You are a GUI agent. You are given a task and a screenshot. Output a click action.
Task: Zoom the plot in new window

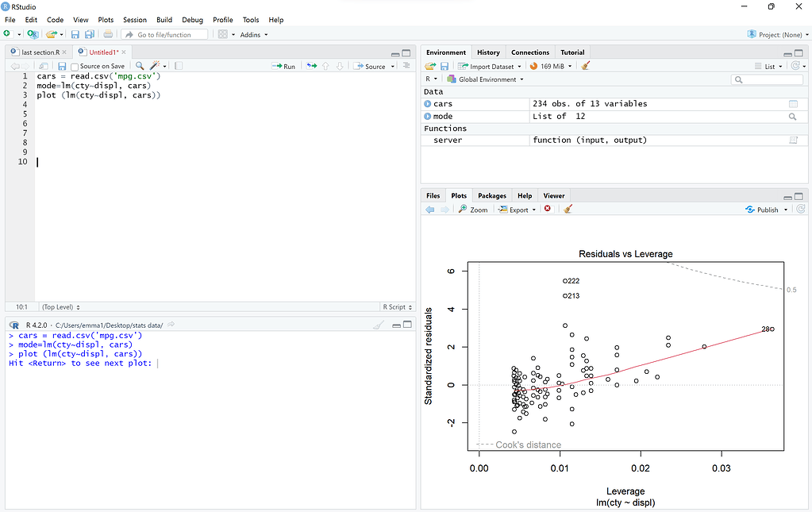pyautogui.click(x=473, y=210)
